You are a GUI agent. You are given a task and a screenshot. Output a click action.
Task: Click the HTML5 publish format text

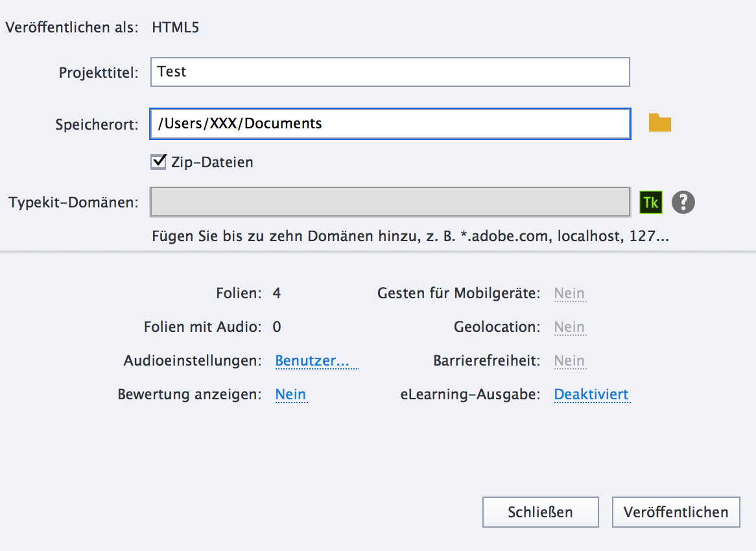point(175,27)
